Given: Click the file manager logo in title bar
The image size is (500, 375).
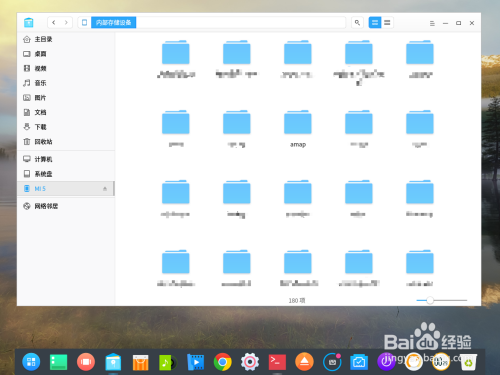Looking at the screenshot, I should tap(29, 23).
